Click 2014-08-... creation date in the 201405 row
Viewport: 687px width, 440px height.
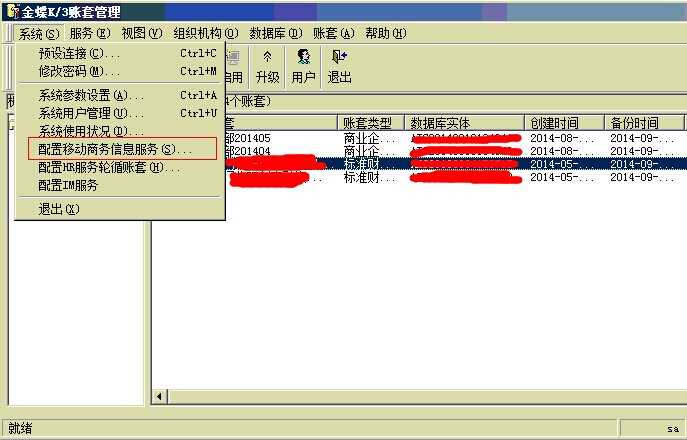tap(563, 138)
